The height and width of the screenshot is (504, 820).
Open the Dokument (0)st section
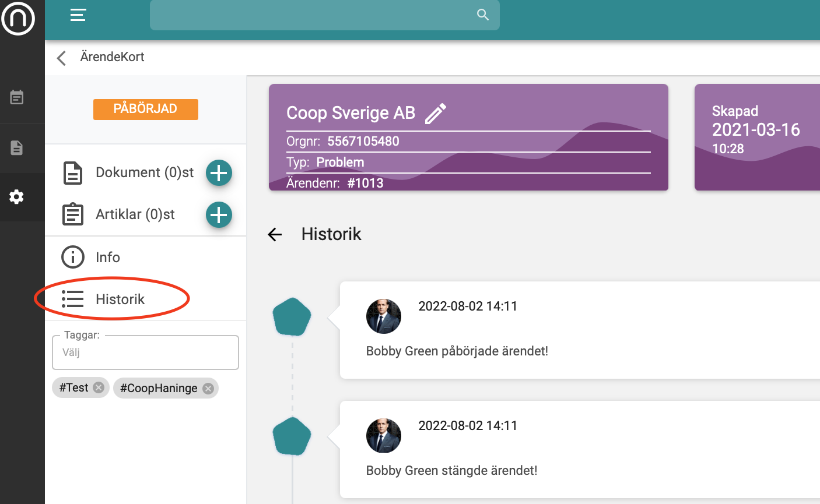145,172
